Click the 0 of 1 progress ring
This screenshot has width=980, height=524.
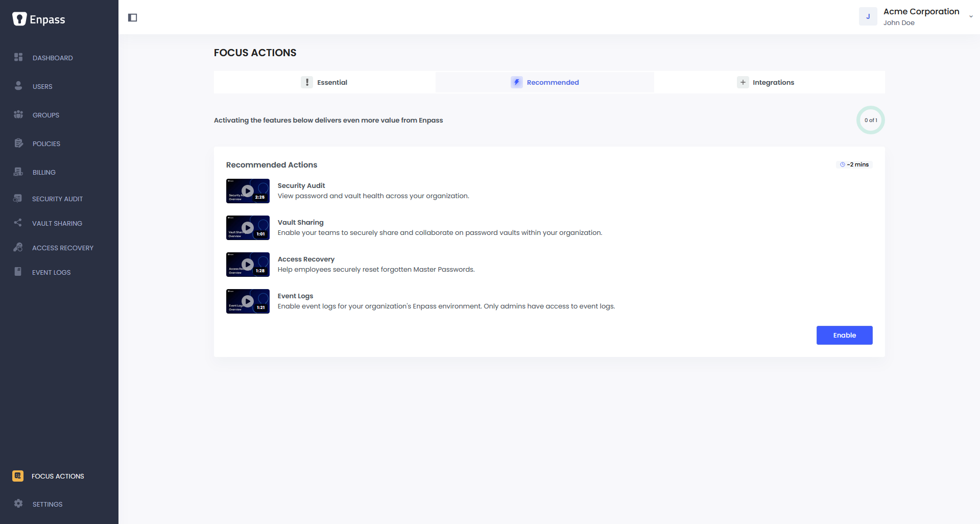(871, 120)
